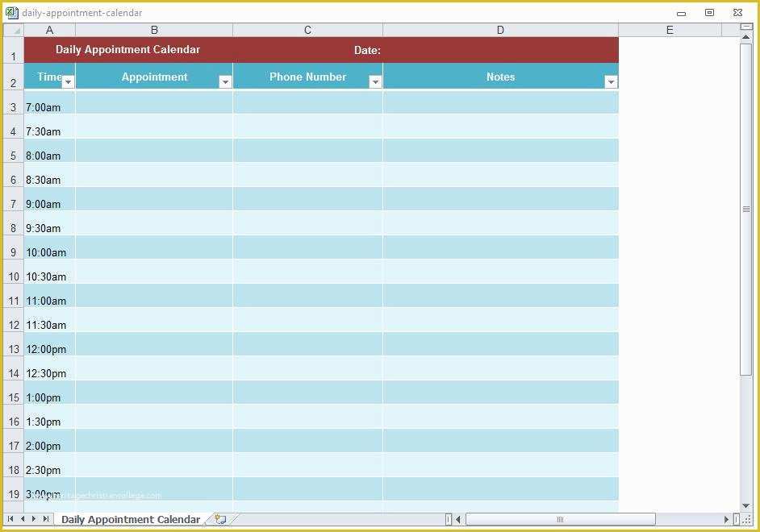The height and width of the screenshot is (532, 760).
Task: Select the 1:30pm time cell
Action: (x=49, y=417)
